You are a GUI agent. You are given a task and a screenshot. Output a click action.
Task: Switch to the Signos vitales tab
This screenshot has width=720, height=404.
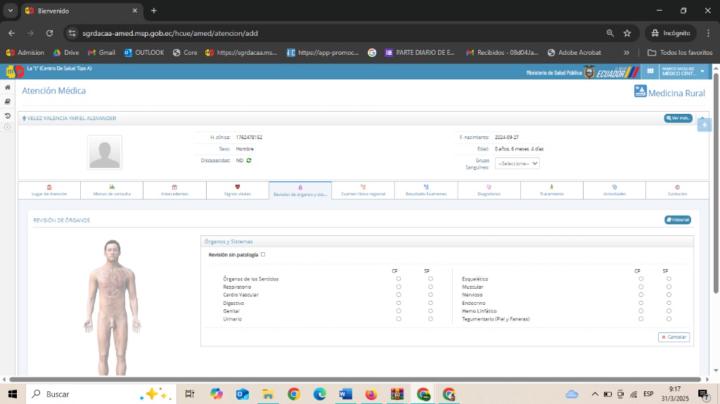[x=237, y=190]
